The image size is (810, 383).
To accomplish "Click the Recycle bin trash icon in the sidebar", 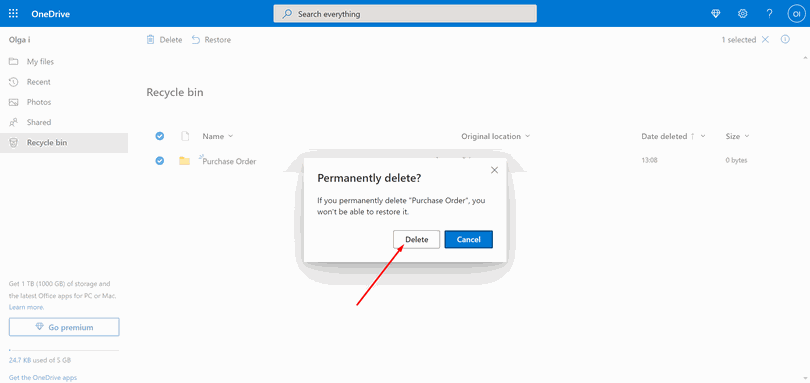I will (x=14, y=143).
